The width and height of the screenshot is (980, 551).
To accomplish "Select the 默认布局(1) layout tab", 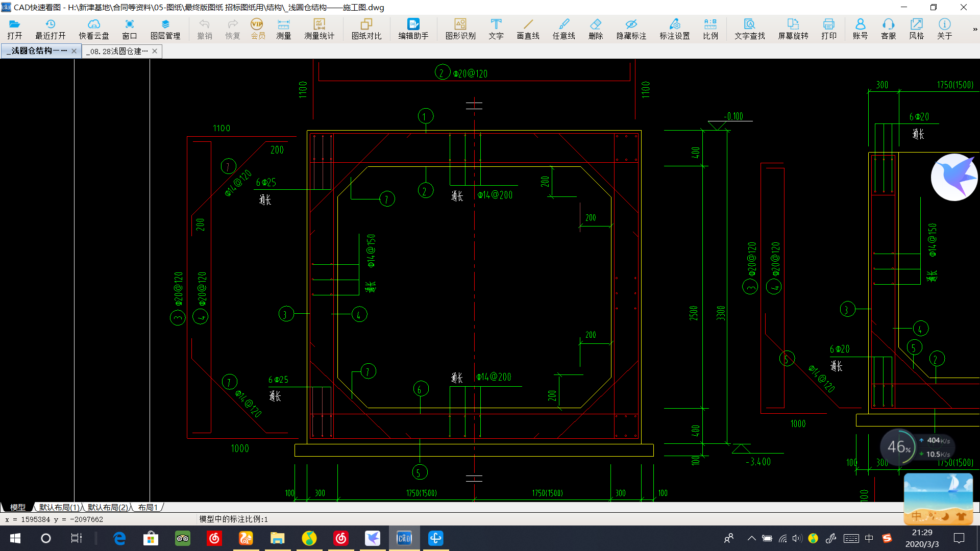I will tap(59, 507).
